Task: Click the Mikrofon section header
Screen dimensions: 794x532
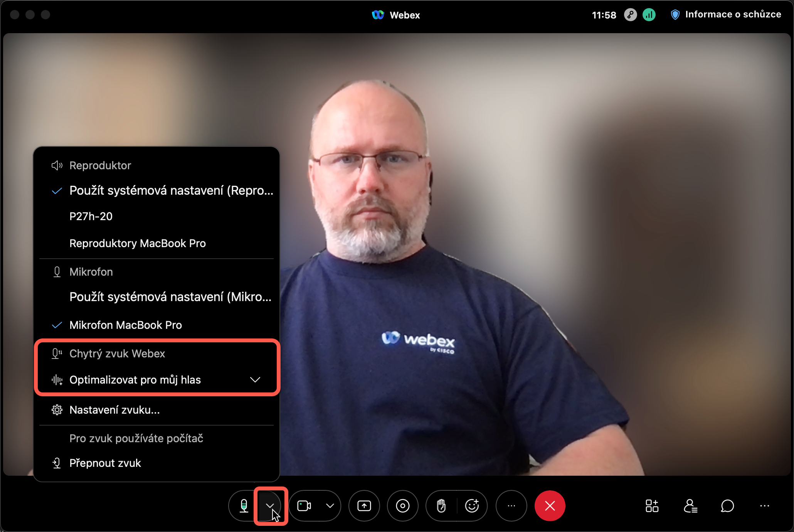Action: pyautogui.click(x=91, y=272)
